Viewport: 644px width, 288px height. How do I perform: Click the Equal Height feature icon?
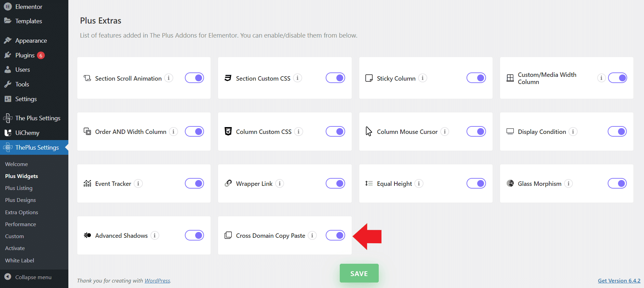(369, 183)
